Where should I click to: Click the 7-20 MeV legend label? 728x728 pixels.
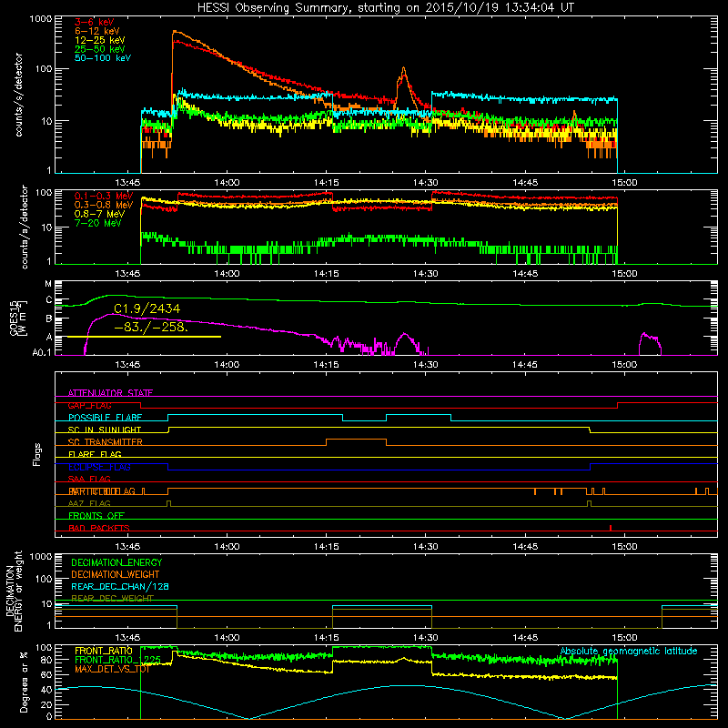98,223
